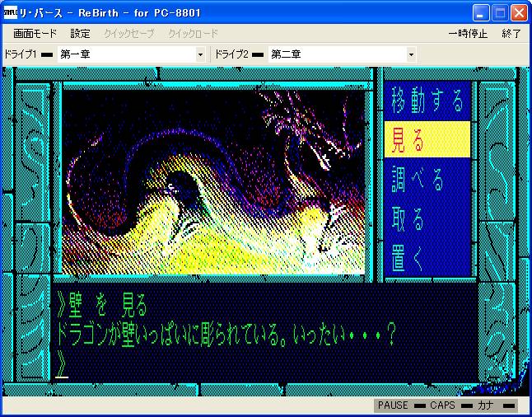Close the ReBirth emulator window
Viewport: 532px width, 417px height.
point(520,13)
